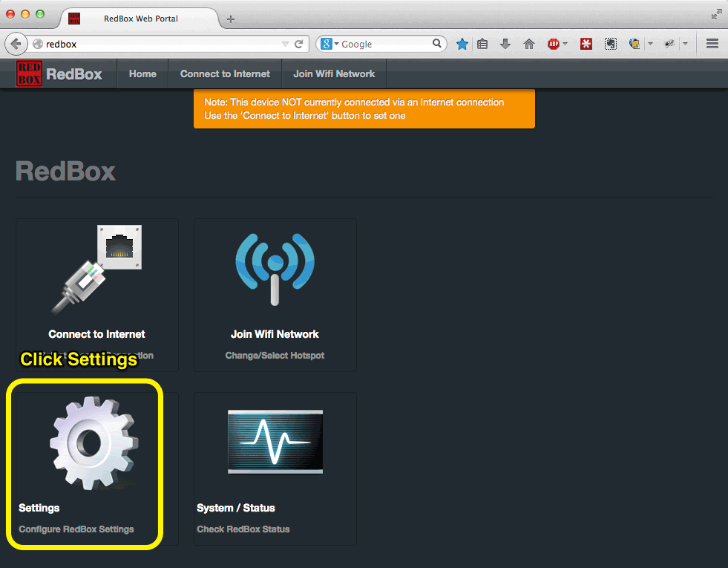The image size is (728, 568).
Task: Open the Home menu item in the navbar
Action: [142, 74]
